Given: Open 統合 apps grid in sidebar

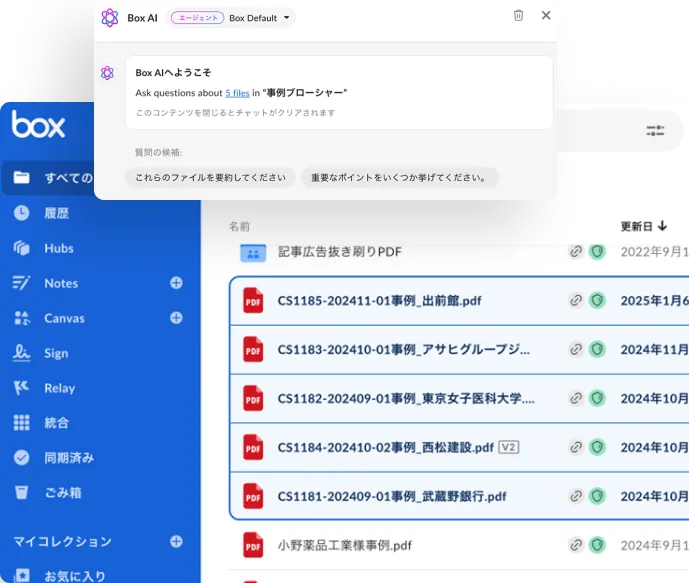Looking at the screenshot, I should (56, 423).
